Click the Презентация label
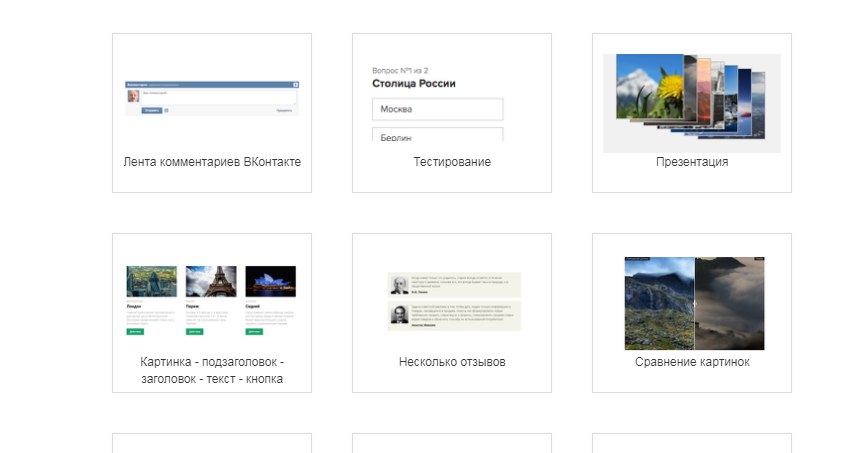This screenshot has height=453, width=848. pos(692,162)
